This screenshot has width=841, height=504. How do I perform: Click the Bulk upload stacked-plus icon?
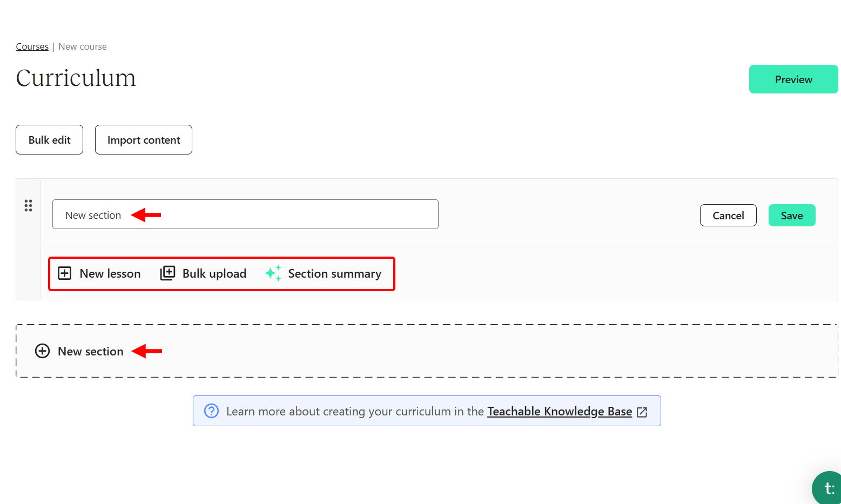coord(167,273)
